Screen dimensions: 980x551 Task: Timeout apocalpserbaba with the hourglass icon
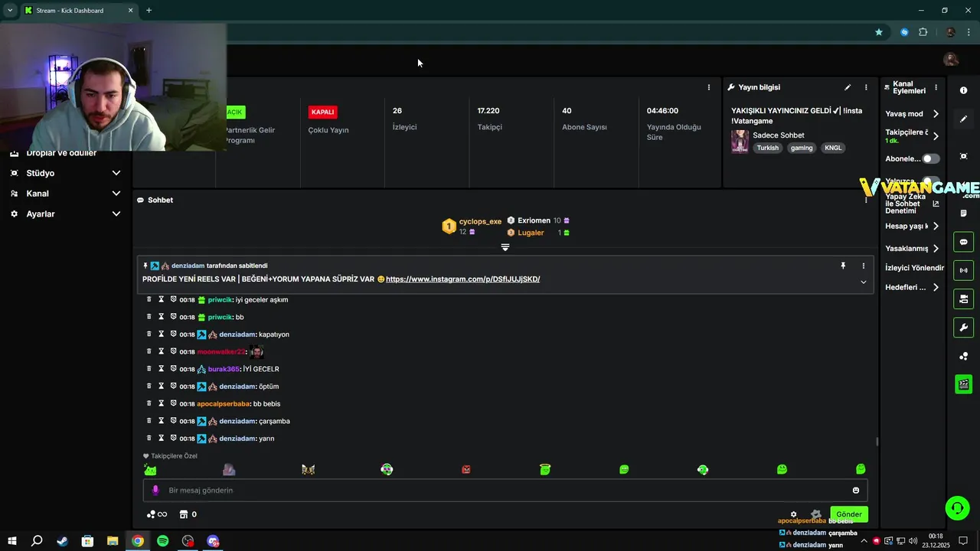pyautogui.click(x=161, y=403)
